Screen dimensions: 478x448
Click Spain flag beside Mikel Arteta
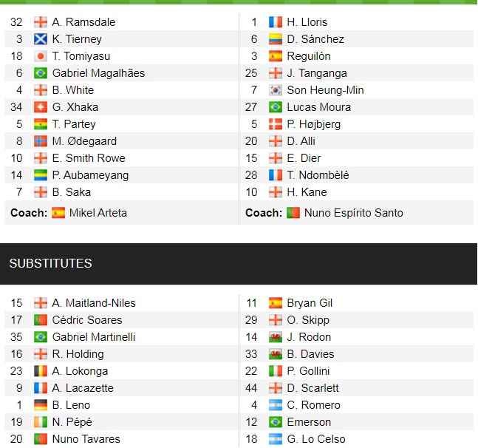(x=58, y=213)
